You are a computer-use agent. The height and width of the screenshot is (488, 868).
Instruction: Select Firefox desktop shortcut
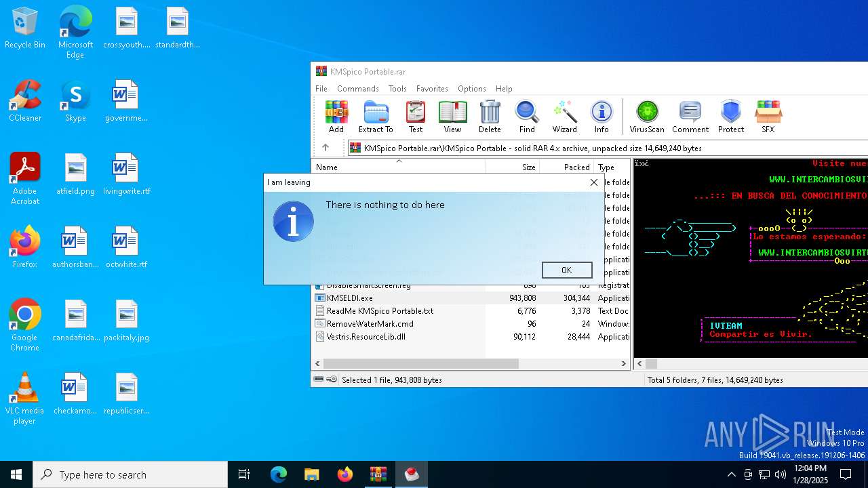[25, 247]
